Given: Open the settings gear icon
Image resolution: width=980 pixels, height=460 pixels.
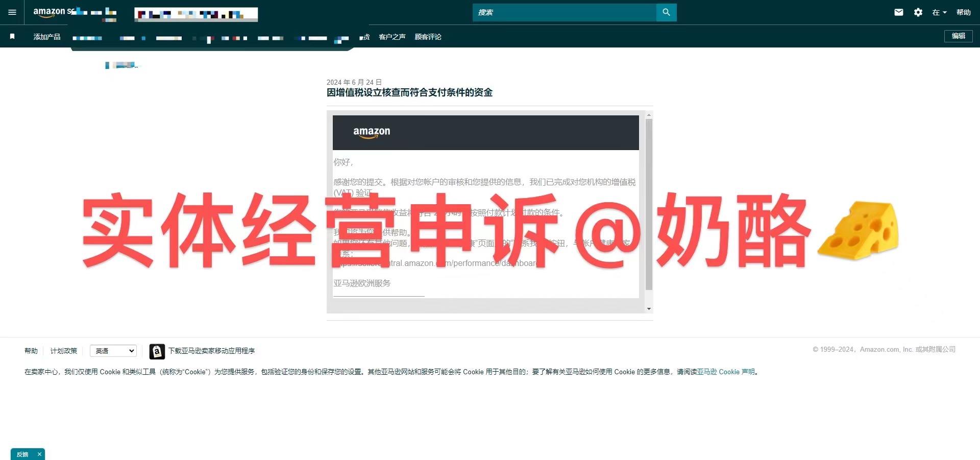Looking at the screenshot, I should click(x=918, y=12).
